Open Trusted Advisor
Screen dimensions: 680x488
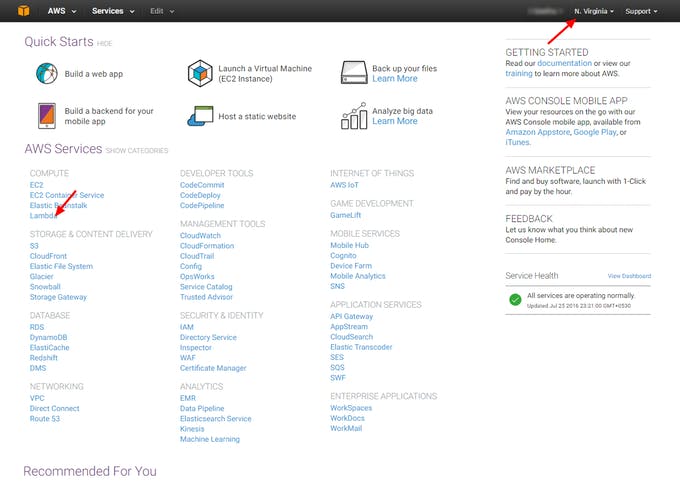206,297
